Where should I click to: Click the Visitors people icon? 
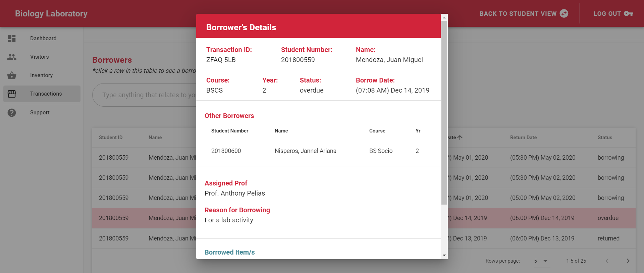click(12, 57)
